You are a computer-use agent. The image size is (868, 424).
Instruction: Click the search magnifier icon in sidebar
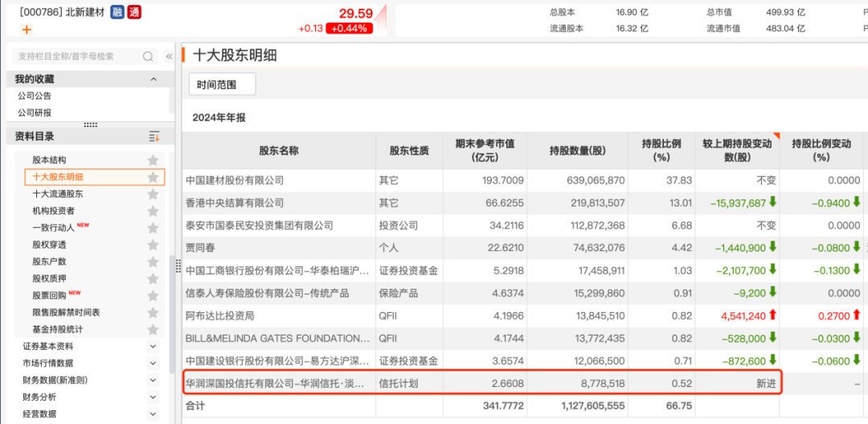[x=148, y=56]
